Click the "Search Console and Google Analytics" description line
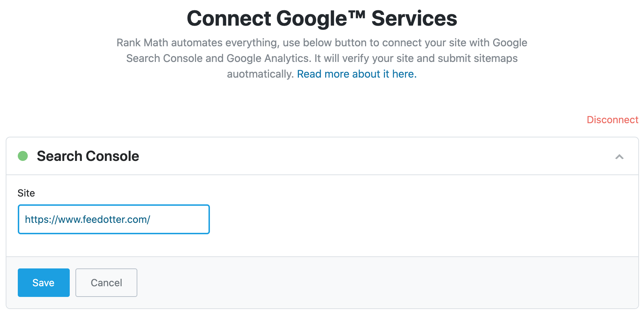The image size is (644, 314). (218, 58)
